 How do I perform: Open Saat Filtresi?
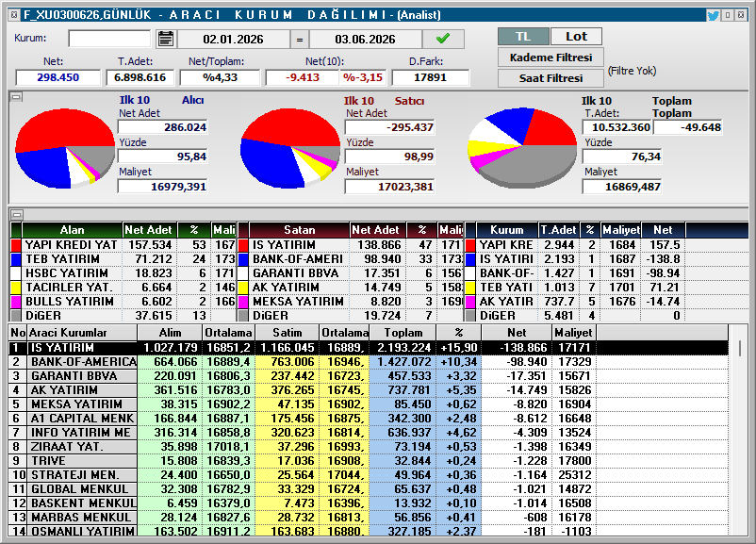click(551, 78)
